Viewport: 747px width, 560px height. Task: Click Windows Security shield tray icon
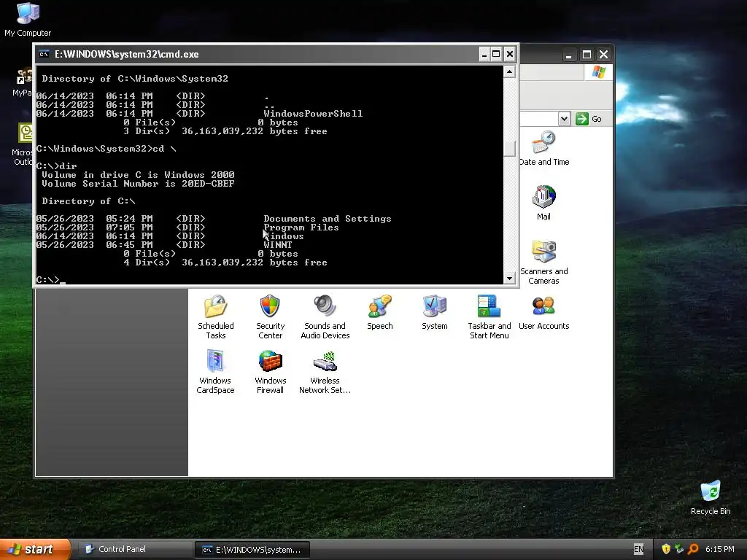tap(666, 549)
